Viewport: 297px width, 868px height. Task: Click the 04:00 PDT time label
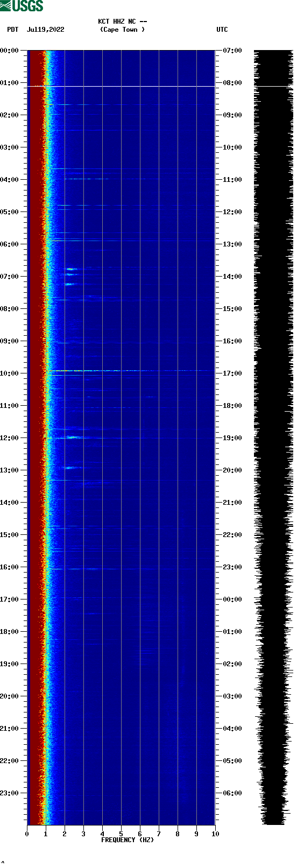(10, 180)
